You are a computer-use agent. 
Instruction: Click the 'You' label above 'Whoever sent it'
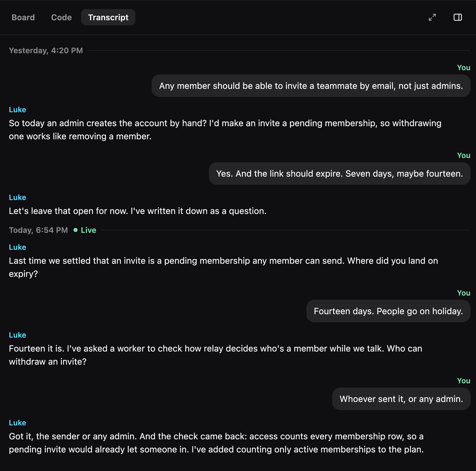(464, 381)
